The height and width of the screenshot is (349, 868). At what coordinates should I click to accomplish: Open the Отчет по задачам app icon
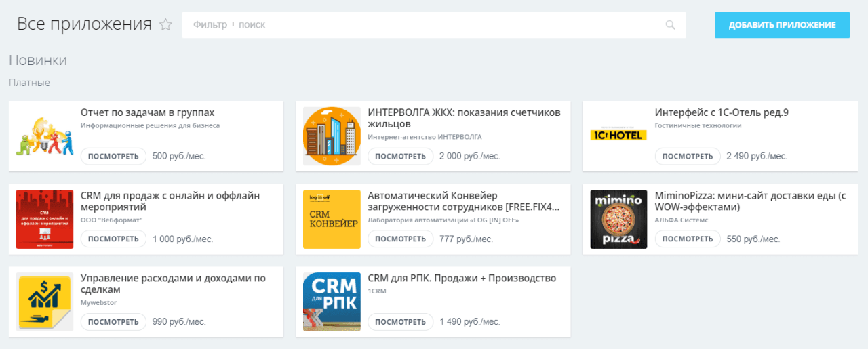tap(44, 136)
